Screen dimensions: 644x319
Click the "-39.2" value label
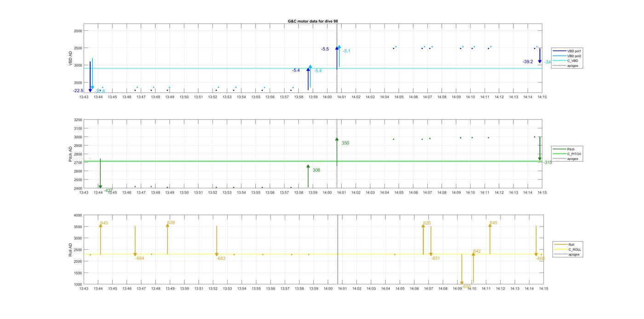[528, 62]
